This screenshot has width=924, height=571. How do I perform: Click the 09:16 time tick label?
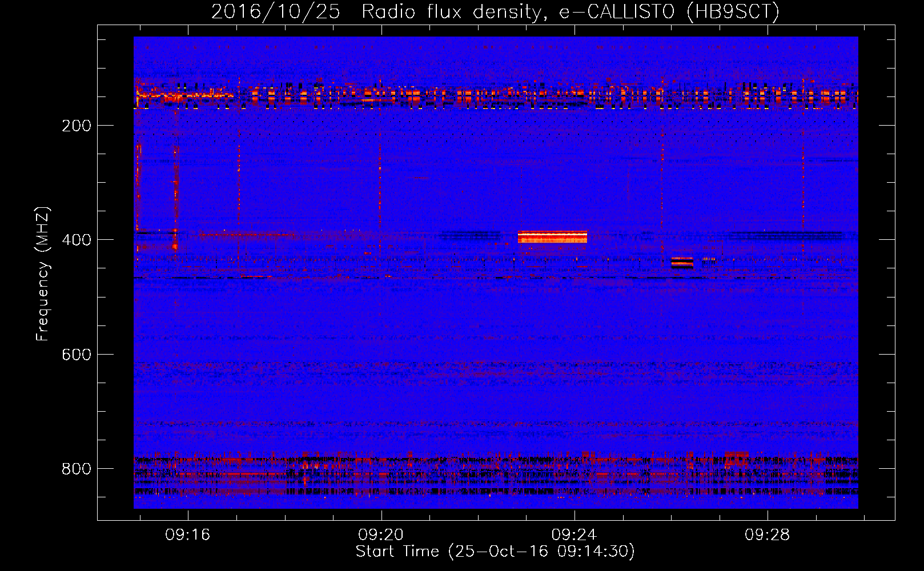click(188, 534)
